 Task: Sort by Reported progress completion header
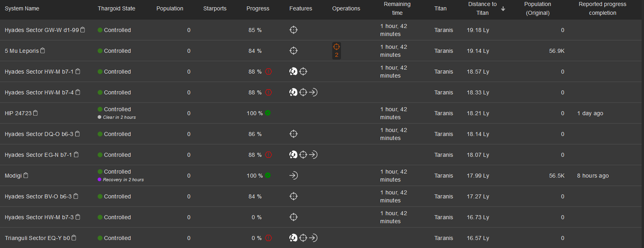602,8
